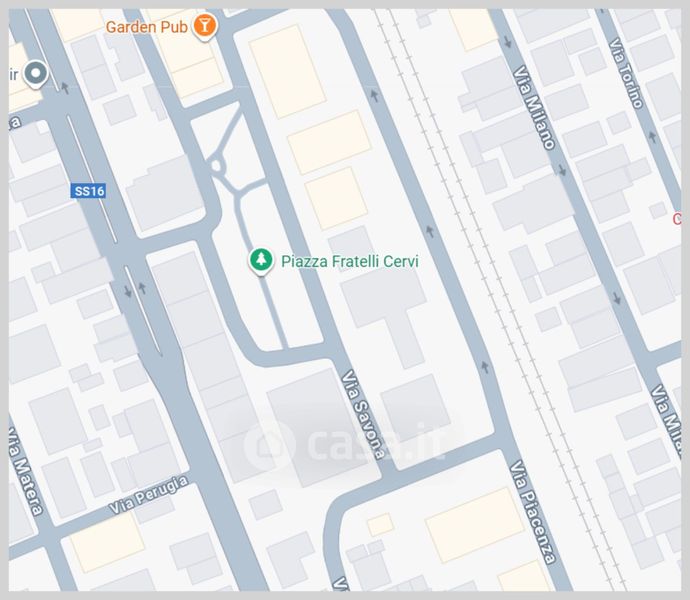Screen dimensions: 690x600
Task: Select the Piazza Fratelli Cervi tree marker
Action: 261,261
